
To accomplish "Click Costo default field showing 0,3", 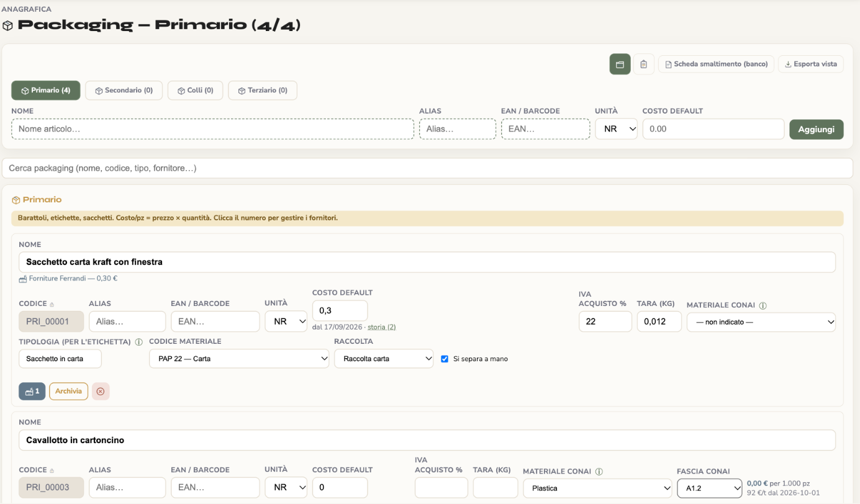I will click(340, 310).
